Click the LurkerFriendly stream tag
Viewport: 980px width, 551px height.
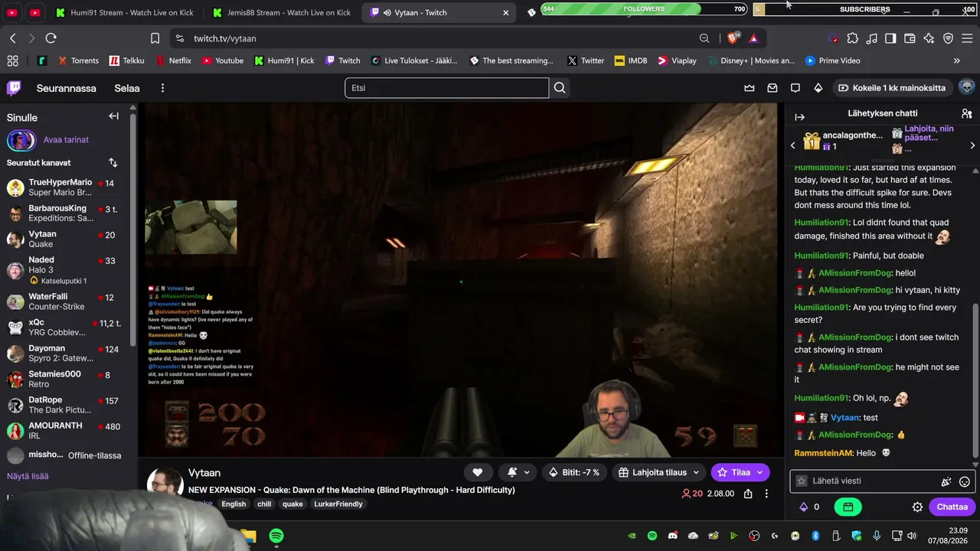tap(338, 504)
